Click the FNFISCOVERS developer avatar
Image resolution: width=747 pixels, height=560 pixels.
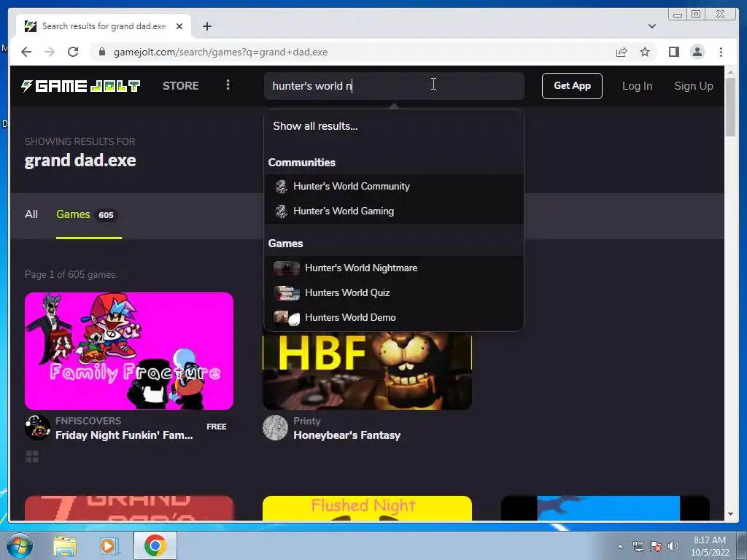point(37,427)
